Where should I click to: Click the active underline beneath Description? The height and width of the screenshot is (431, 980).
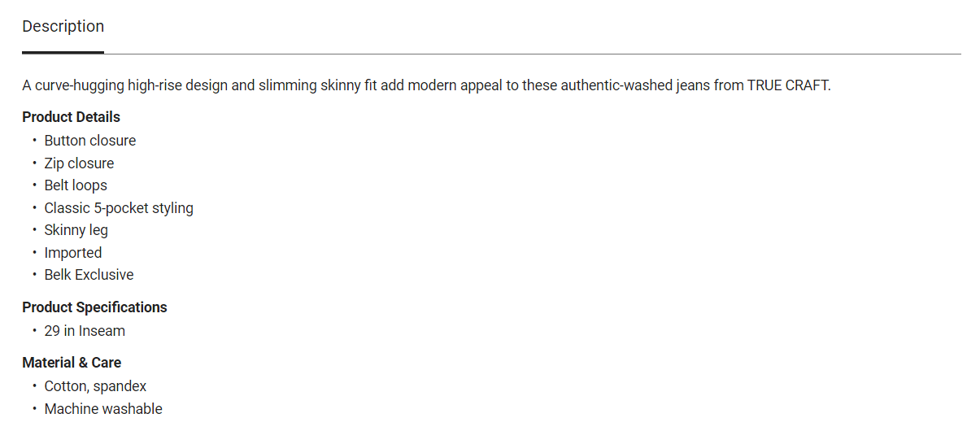click(x=63, y=53)
